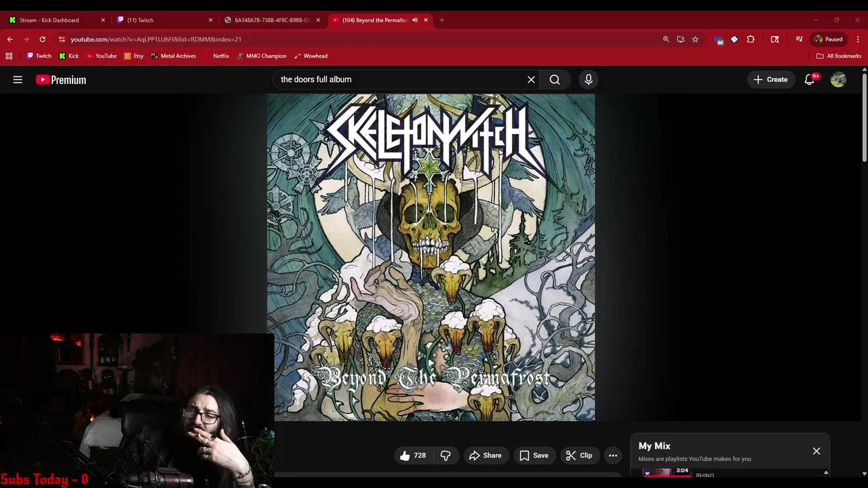
Task: Expand the All Bookmarks folder
Action: [x=839, y=56]
